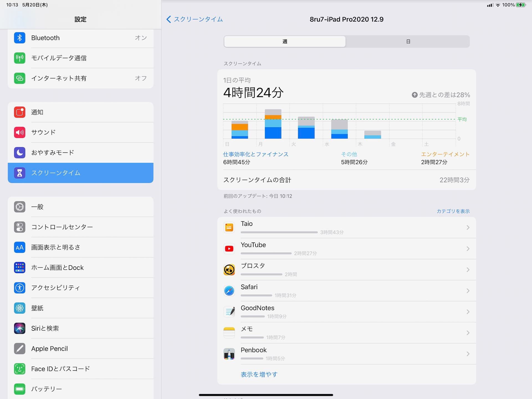532x399 pixels.
Task: Tap the Siri orb icon
Action: [x=20, y=328]
